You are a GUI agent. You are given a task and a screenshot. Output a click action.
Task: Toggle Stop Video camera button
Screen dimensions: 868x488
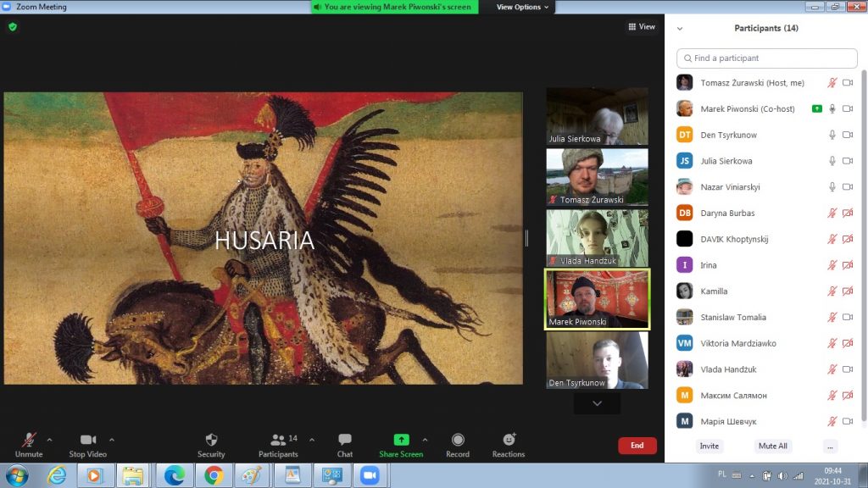[x=87, y=444]
